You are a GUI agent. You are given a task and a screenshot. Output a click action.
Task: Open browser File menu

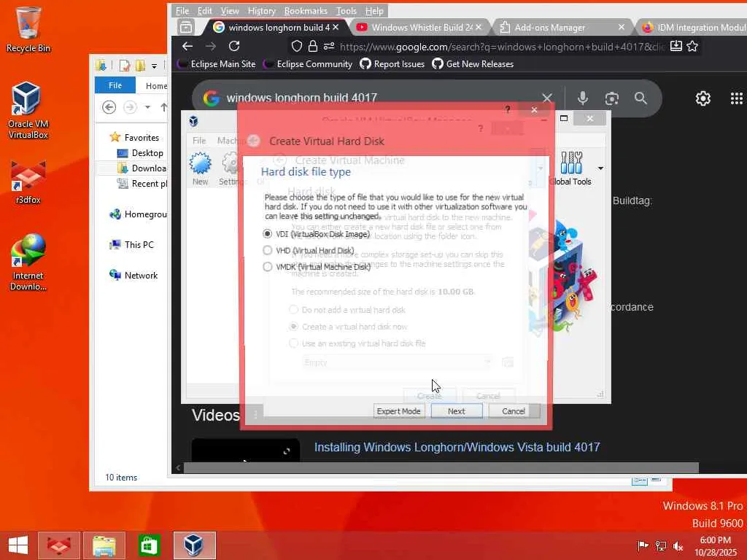click(182, 10)
